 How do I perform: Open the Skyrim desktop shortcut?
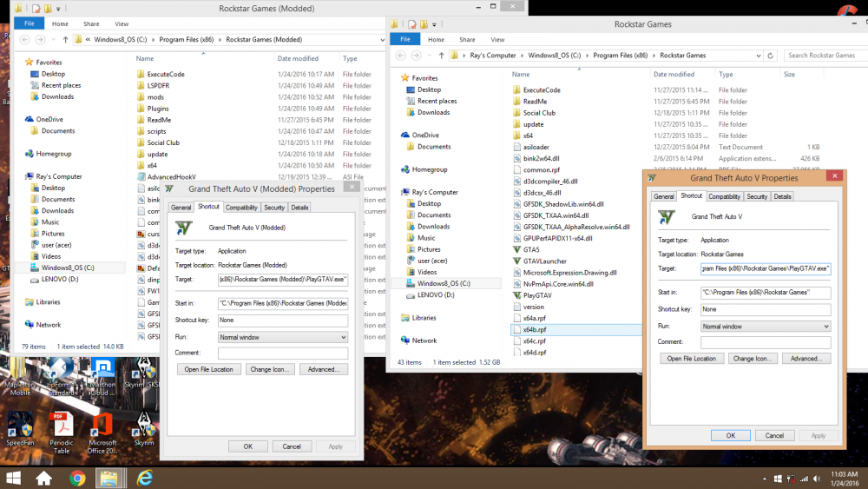tap(144, 430)
